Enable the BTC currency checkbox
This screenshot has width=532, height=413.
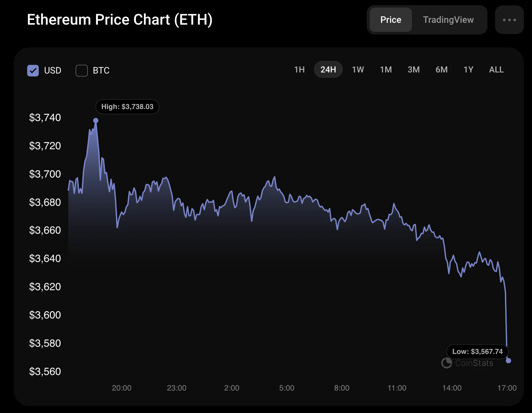82,71
